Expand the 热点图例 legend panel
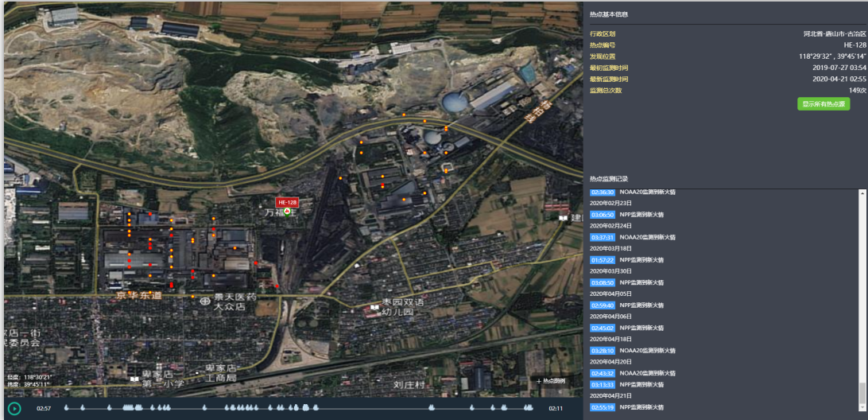This screenshot has width=868, height=420. [550, 381]
